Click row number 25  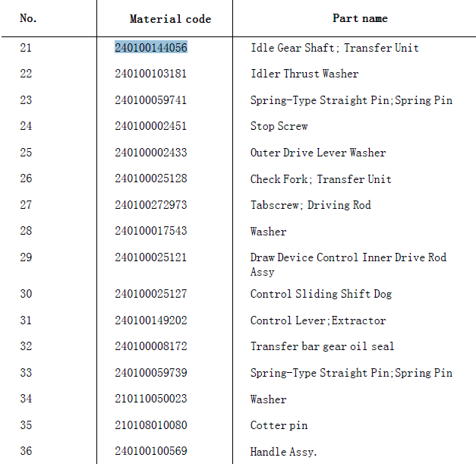point(26,152)
